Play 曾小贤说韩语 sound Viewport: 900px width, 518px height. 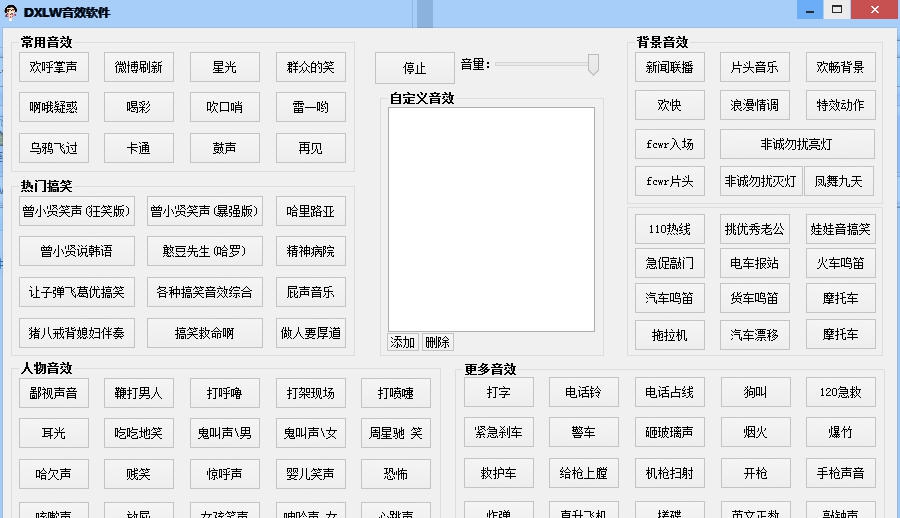click(76, 251)
